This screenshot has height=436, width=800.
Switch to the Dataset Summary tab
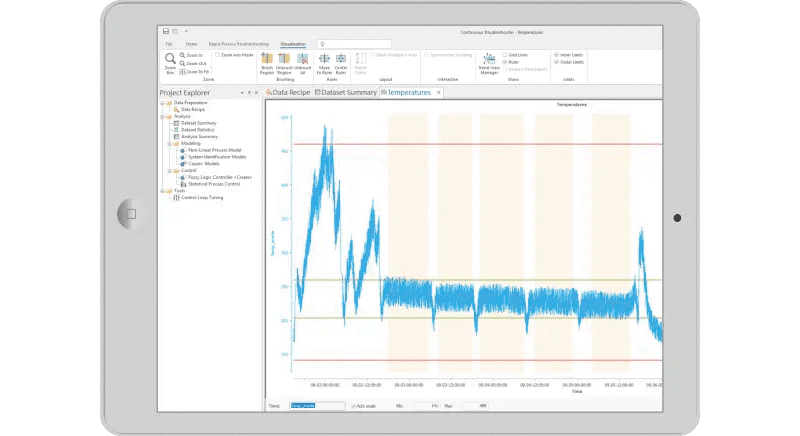(346, 93)
